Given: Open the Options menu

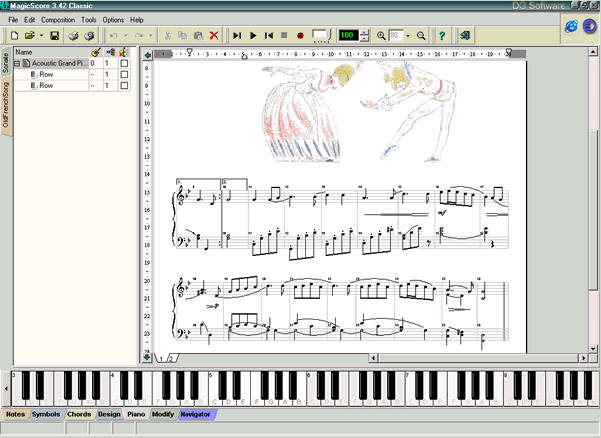Looking at the screenshot, I should pyautogui.click(x=113, y=20).
